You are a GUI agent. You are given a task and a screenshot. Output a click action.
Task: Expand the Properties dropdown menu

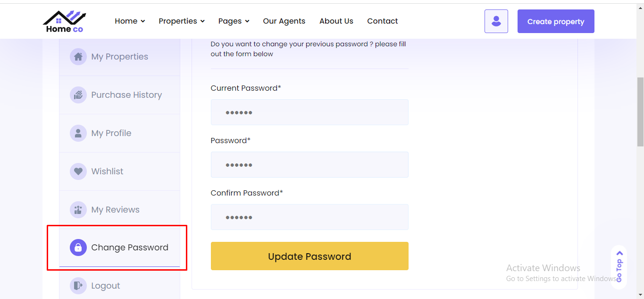182,21
